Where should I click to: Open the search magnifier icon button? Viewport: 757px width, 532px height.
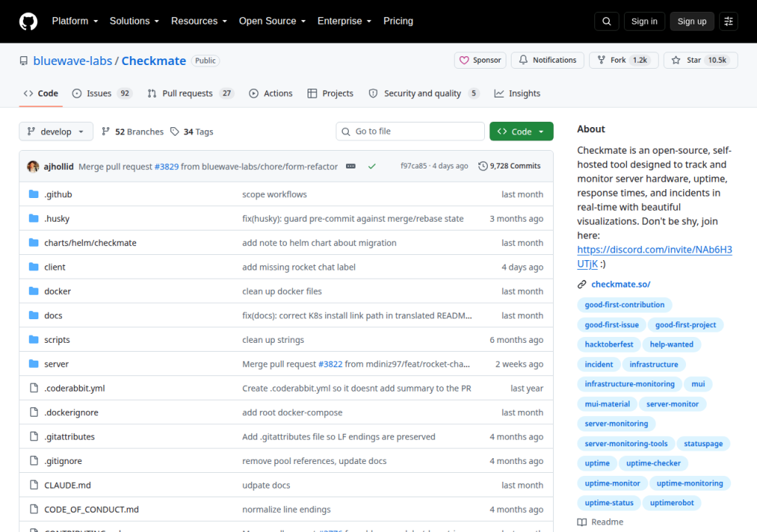coord(606,21)
